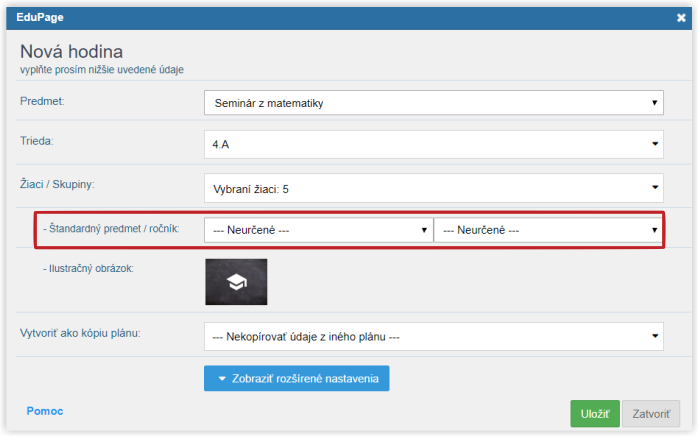
Task: Open the Predmet dropdown arrow
Action: tap(654, 103)
